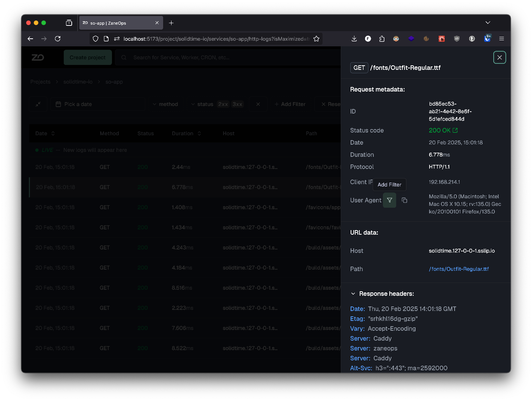Screen dimensions: 532x401
Task: Focus the Search for Service, Worker, CRON field
Action: [x=228, y=57]
